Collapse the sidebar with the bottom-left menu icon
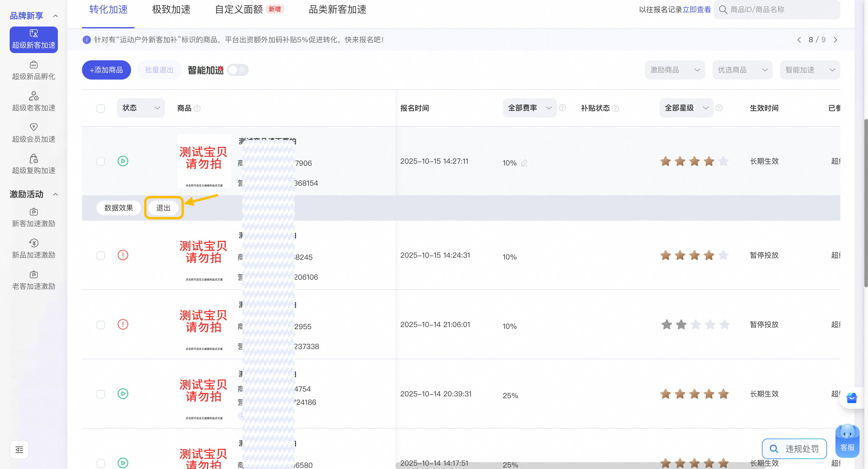This screenshot has width=868, height=469. pyautogui.click(x=19, y=449)
